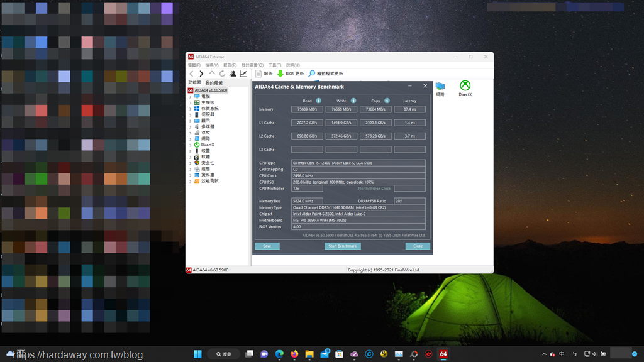The height and width of the screenshot is (362, 644).
Task: Switch to the 我的最愛 sidebar tab
Action: 214,83
